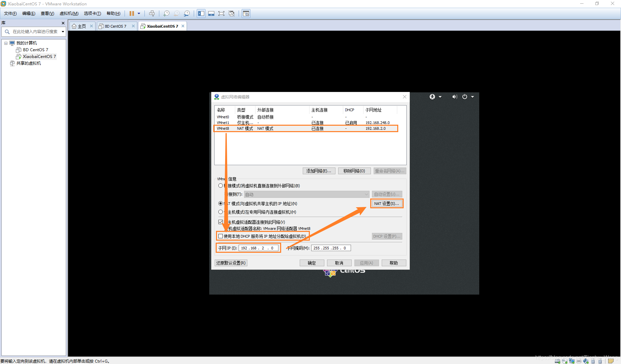Select BD CentOS 7 in library tree
Screen dimensions: 621x364
click(x=35, y=50)
